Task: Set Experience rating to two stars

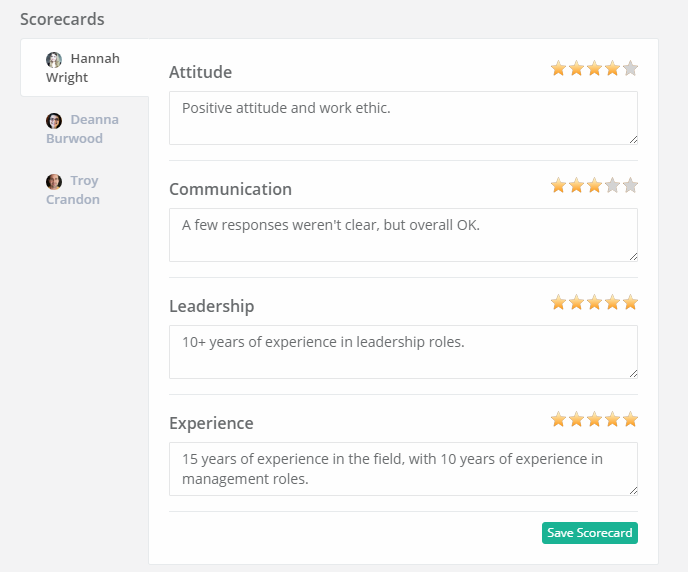Action: tap(576, 419)
